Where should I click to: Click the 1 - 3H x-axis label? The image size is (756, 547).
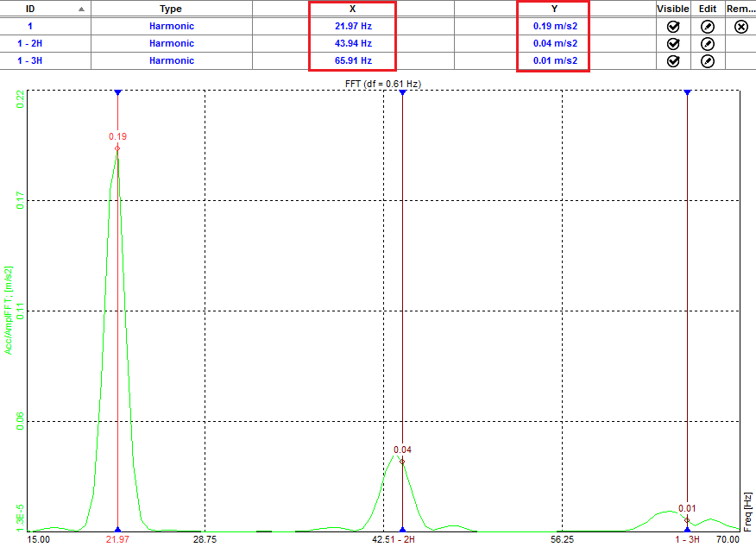[x=687, y=539]
